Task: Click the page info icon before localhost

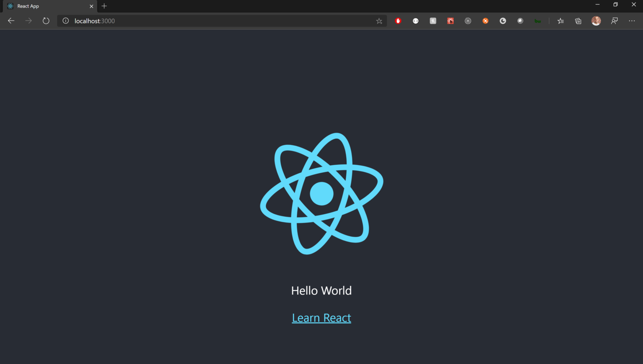Action: click(x=65, y=21)
